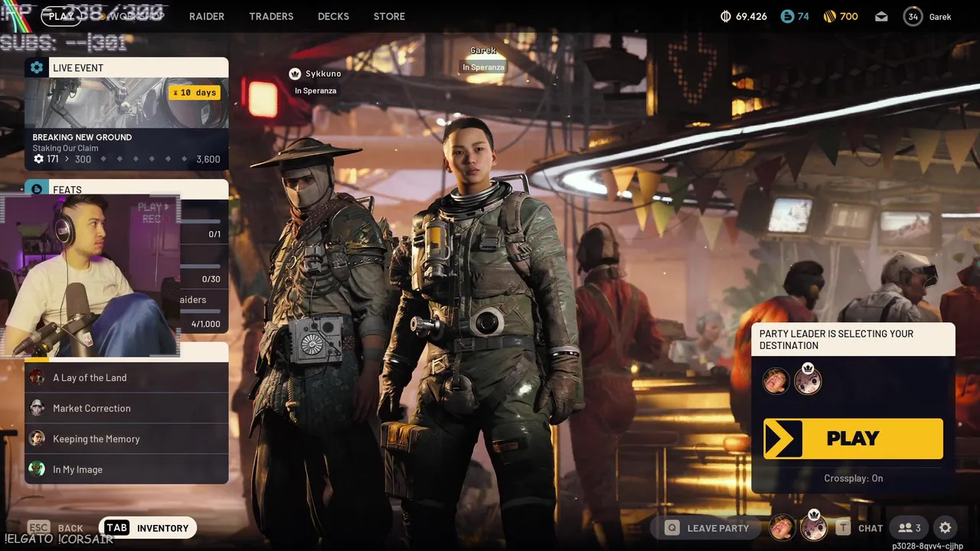Open the DECKS tab
The image size is (980, 551).
[x=333, y=16]
